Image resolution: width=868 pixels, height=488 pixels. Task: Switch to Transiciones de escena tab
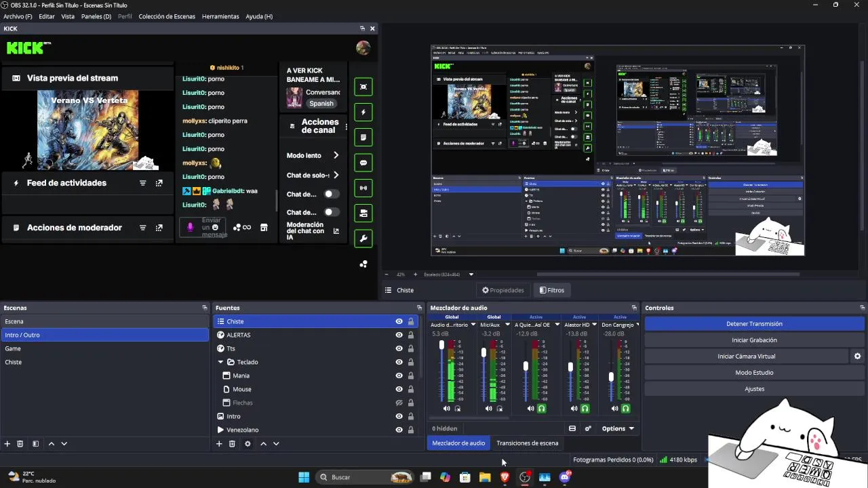tap(528, 443)
